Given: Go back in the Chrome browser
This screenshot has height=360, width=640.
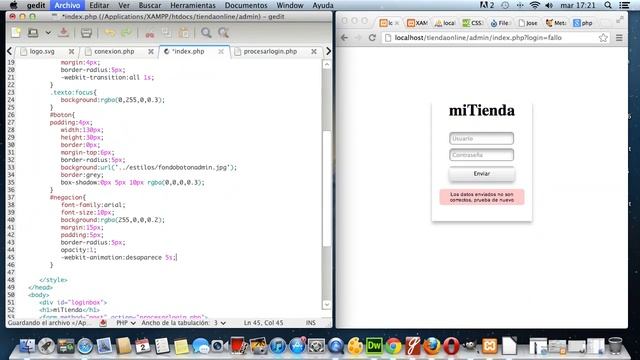Looking at the screenshot, I should click(344, 38).
